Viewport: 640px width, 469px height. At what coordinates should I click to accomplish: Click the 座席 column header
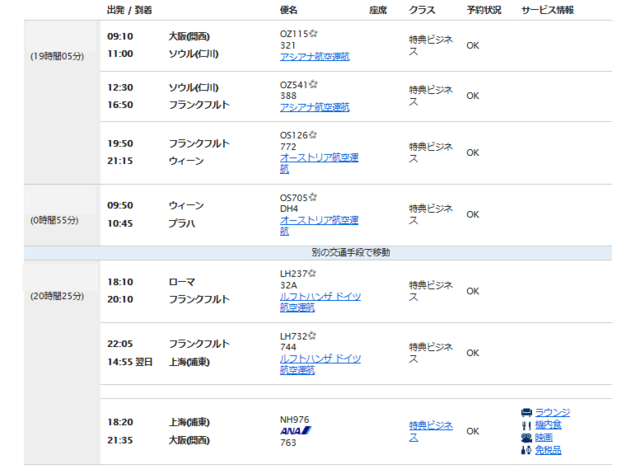[x=378, y=10]
